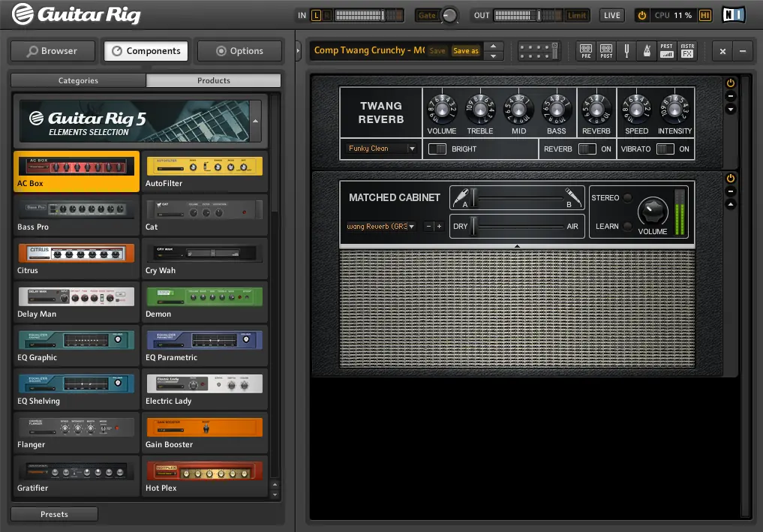Minimize the Twang Reverb module
Image resolution: width=763 pixels, height=532 pixels.
(x=731, y=96)
